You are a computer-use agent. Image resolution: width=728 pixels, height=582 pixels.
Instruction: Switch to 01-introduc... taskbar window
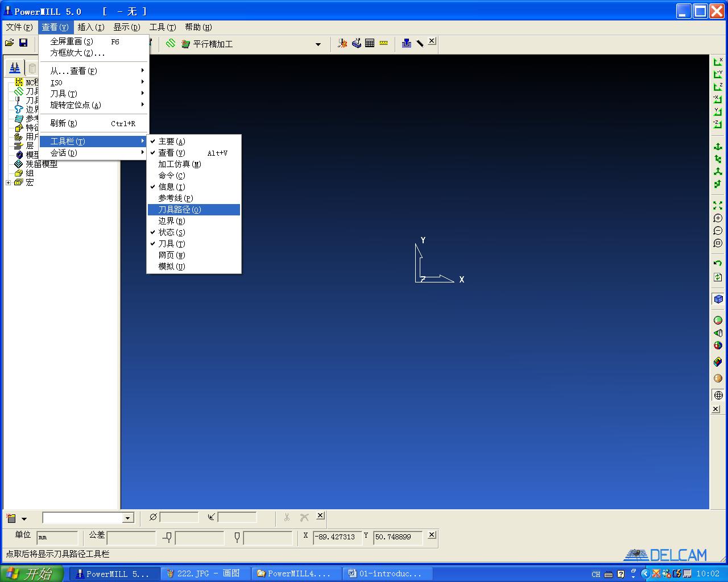387,573
